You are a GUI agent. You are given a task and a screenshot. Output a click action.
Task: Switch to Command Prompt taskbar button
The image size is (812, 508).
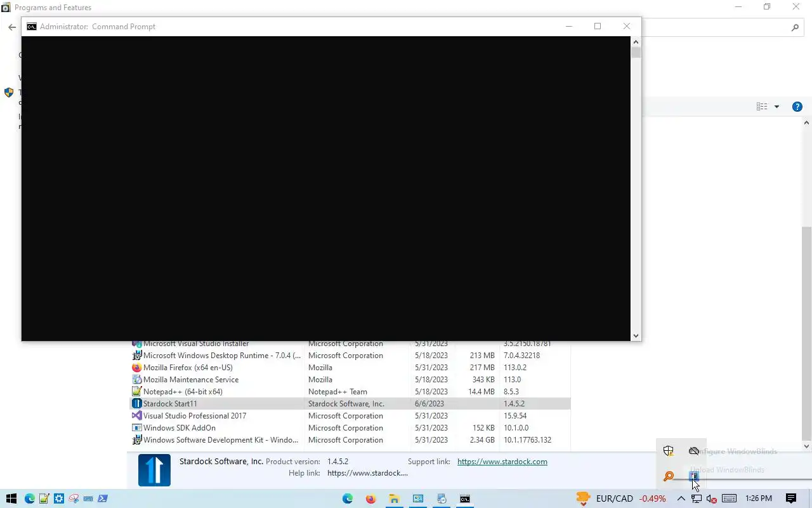point(465,498)
